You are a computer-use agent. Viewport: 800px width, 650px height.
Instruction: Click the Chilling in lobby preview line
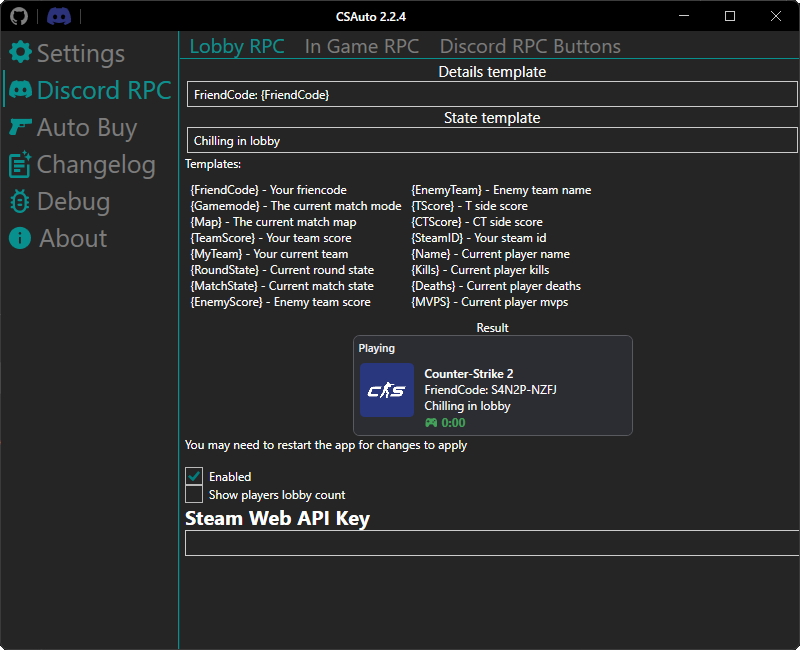click(467, 406)
